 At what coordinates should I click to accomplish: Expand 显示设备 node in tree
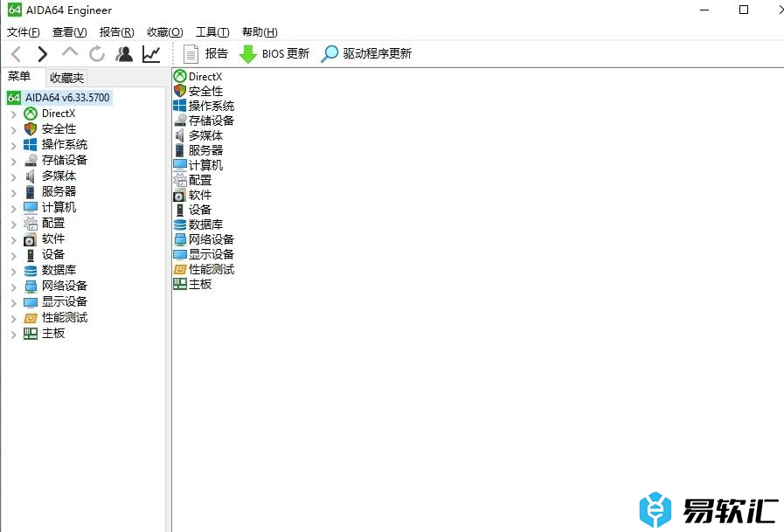pos(13,303)
